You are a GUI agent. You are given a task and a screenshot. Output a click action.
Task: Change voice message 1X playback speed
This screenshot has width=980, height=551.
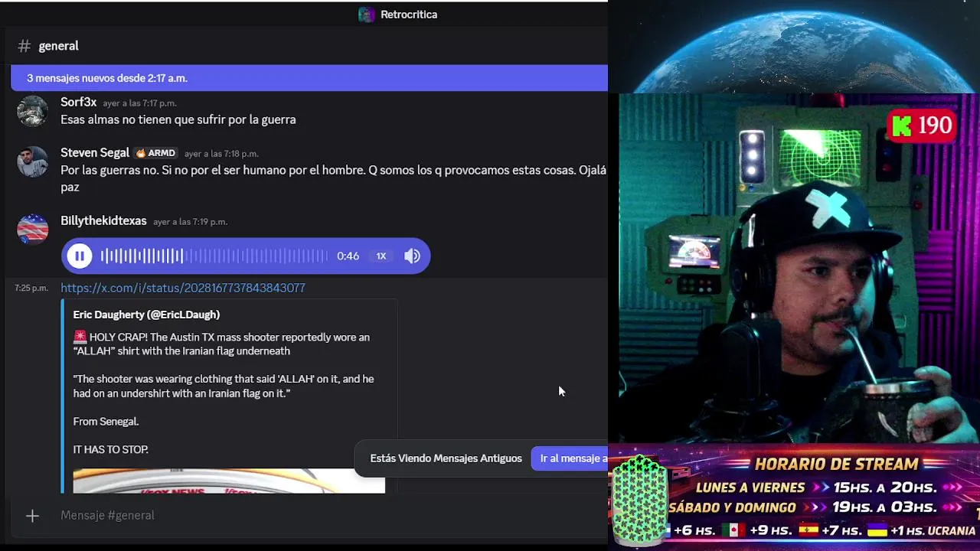click(381, 256)
